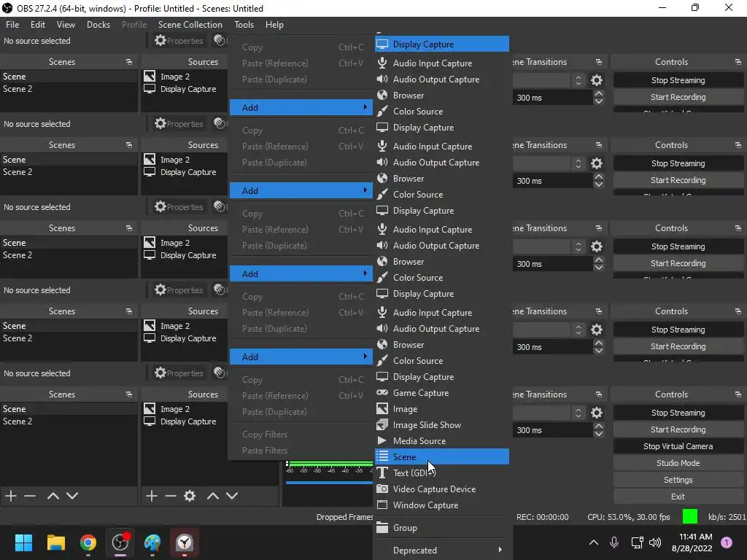This screenshot has width=747, height=560.
Task: Click the green stream status square
Action: 690,516
